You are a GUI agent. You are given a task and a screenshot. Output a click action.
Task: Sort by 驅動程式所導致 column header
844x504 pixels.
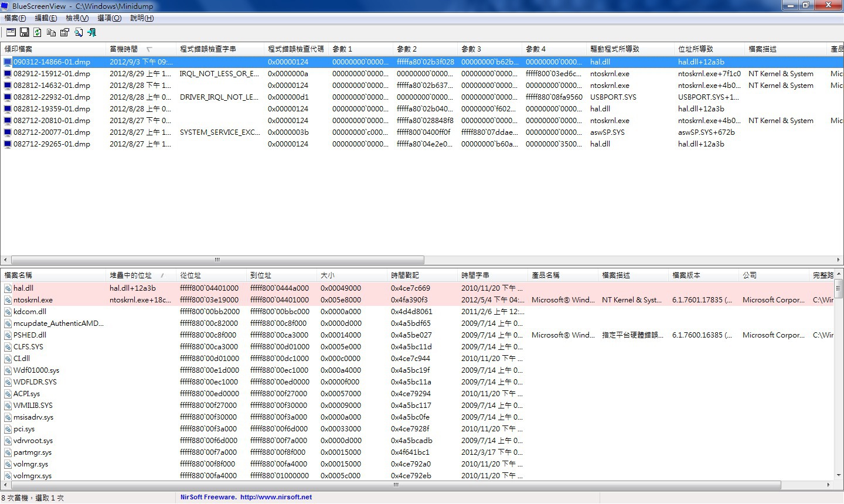[614, 49]
